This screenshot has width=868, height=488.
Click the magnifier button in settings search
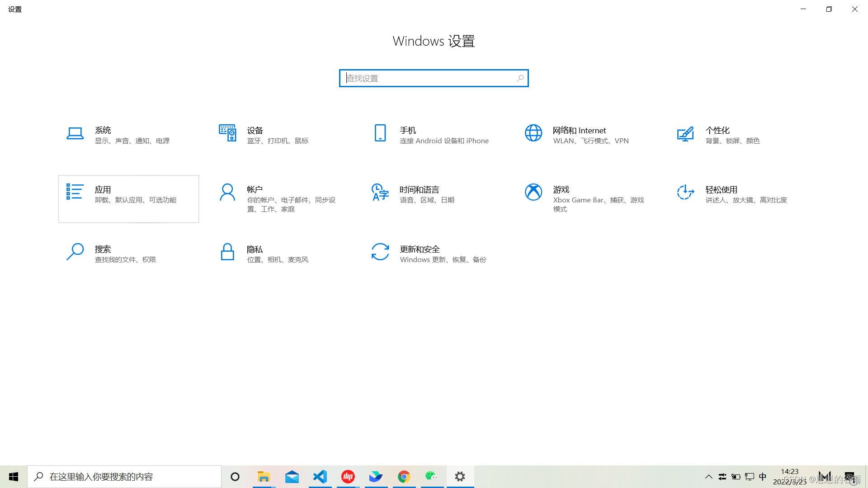click(520, 78)
